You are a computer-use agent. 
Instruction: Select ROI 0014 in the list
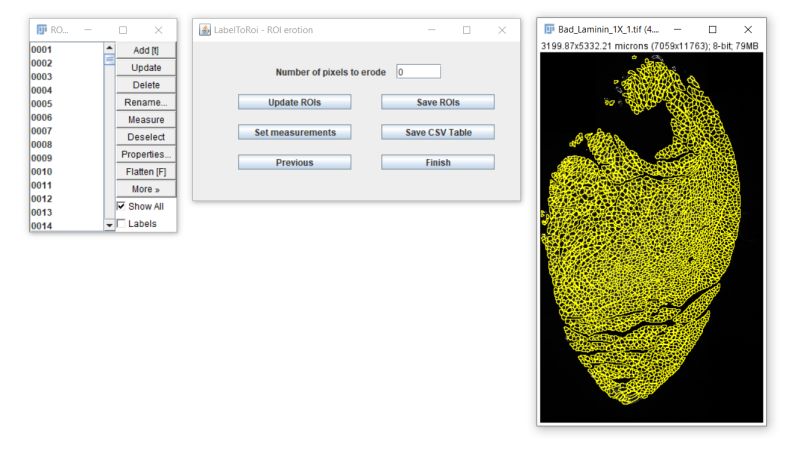[66, 225]
